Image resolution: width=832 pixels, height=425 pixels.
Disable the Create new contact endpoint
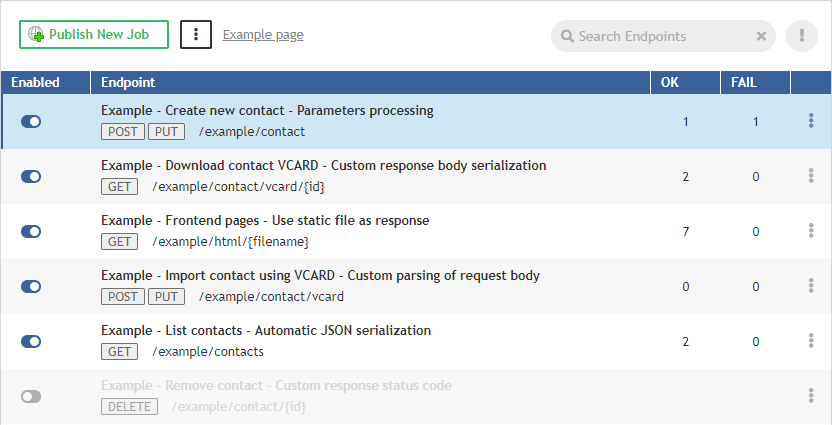pyautogui.click(x=31, y=121)
